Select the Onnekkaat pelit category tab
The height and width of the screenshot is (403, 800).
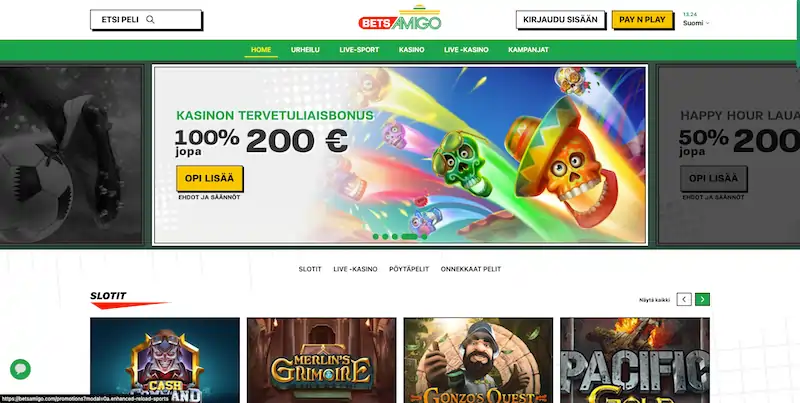[471, 269]
